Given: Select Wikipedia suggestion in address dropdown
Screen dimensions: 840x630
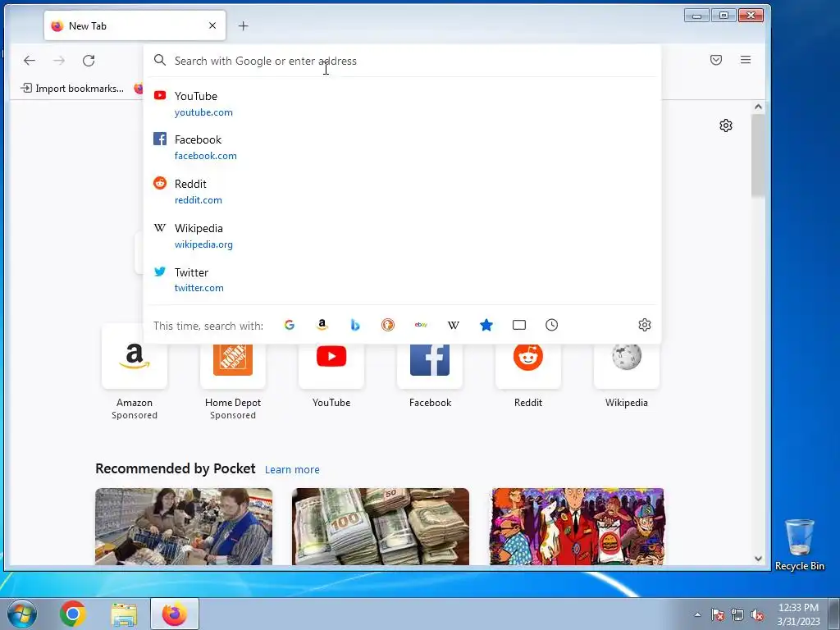Looking at the screenshot, I should (x=402, y=235).
